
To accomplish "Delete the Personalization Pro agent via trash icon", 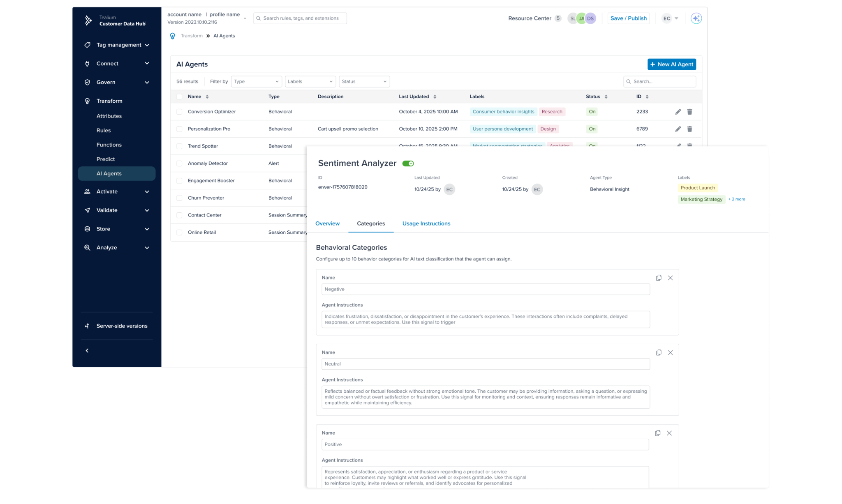I will point(689,129).
